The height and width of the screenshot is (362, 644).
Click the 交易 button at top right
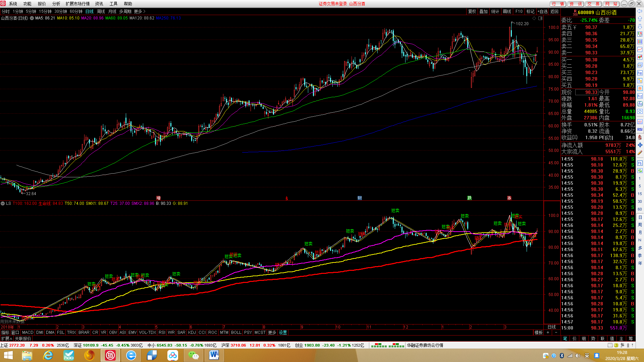[x=594, y=4]
